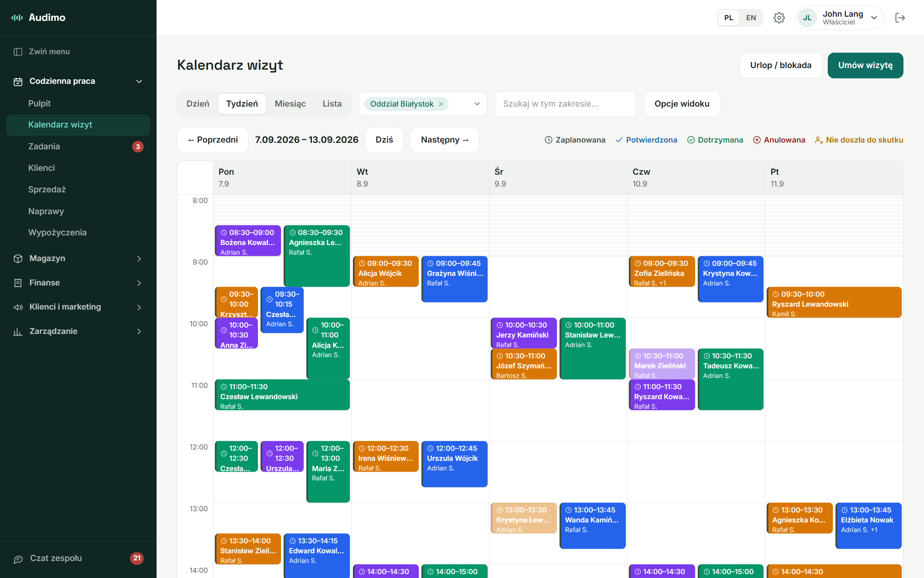Open Czesław Lewandowski 11:00–11:30 appointment
Image resolution: width=924 pixels, height=578 pixels.
coord(282,395)
